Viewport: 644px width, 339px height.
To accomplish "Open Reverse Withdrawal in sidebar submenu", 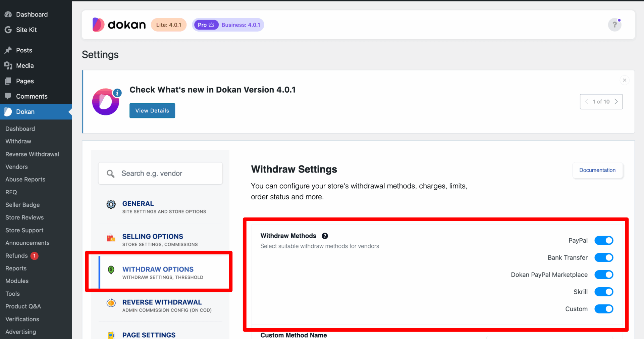I will 32,154.
